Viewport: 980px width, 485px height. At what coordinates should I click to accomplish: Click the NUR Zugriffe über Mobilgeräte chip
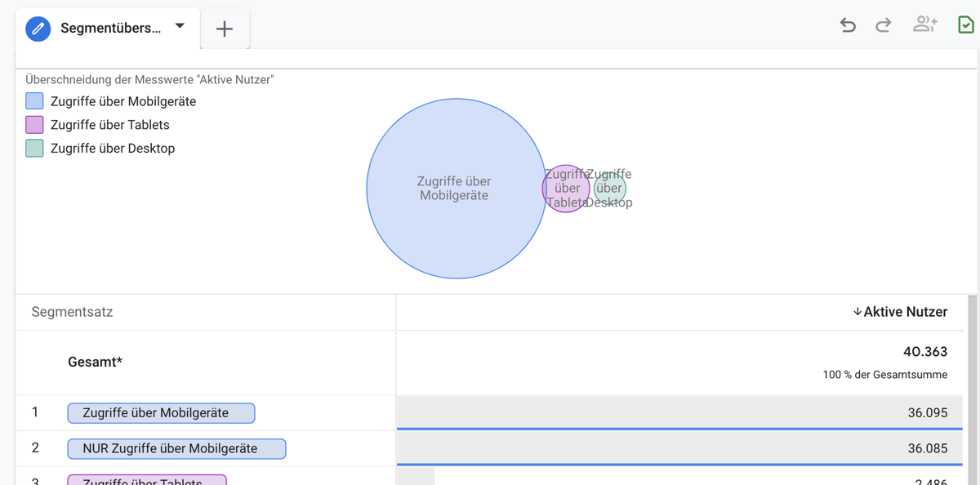[x=176, y=448]
